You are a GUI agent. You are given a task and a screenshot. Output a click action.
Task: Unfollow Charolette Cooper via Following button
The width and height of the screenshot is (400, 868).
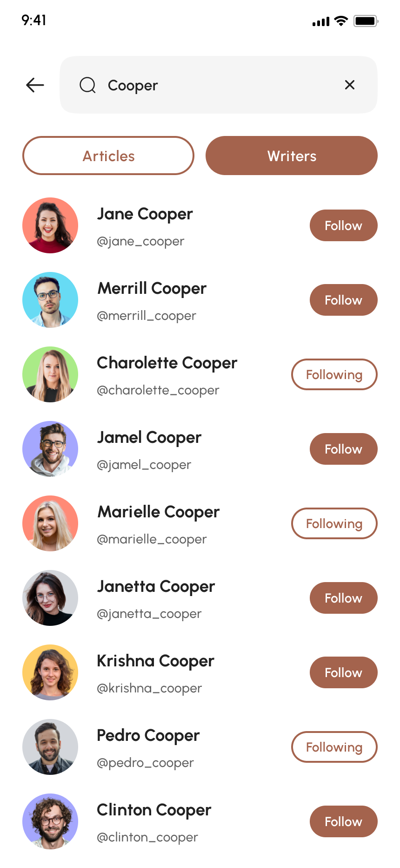coord(334,374)
